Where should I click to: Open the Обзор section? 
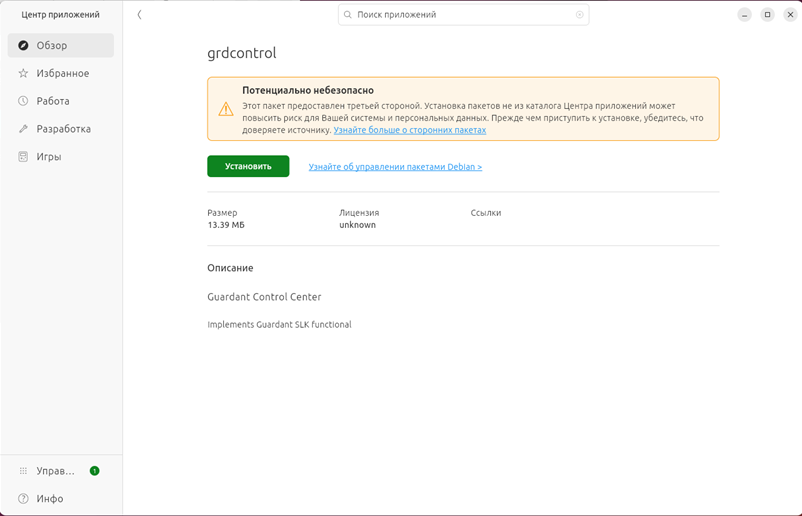61,46
